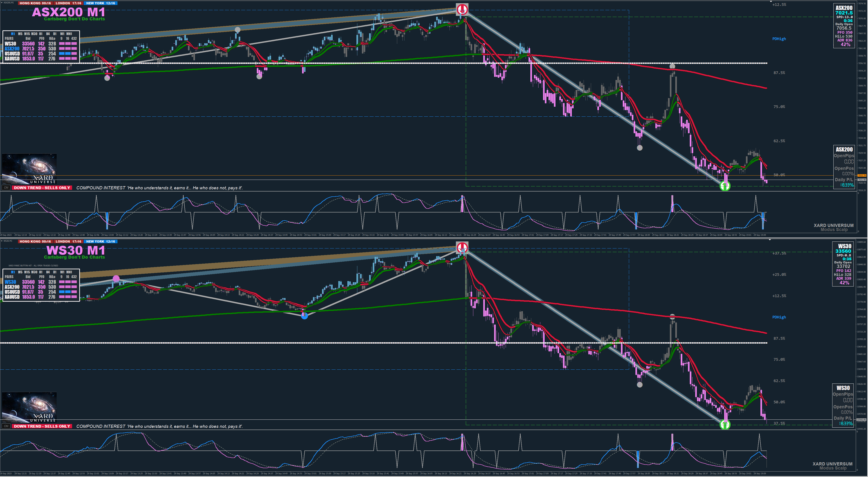Click the DOWN TREND - SELLS ONLY label, ASX200
Screen dimensions: 868x477
pyautogui.click(x=42, y=188)
